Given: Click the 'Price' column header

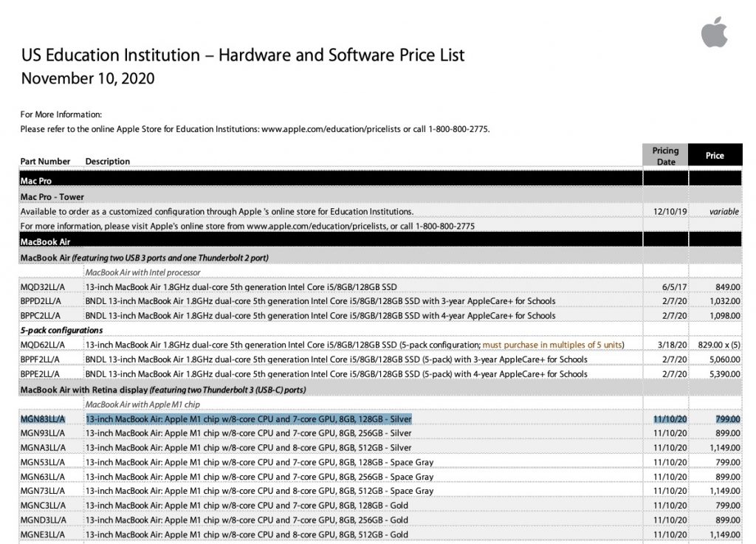Looking at the screenshot, I should click(x=715, y=156).
